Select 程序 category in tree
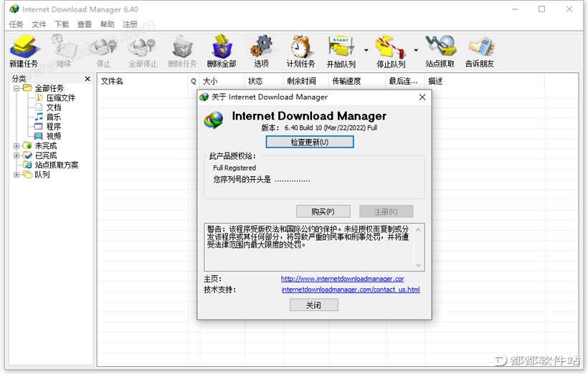The width and height of the screenshot is (588, 374). (53, 127)
